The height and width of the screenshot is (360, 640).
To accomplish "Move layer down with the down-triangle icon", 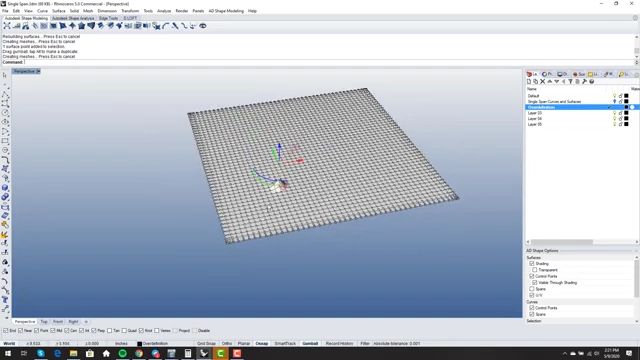I will [556, 82].
